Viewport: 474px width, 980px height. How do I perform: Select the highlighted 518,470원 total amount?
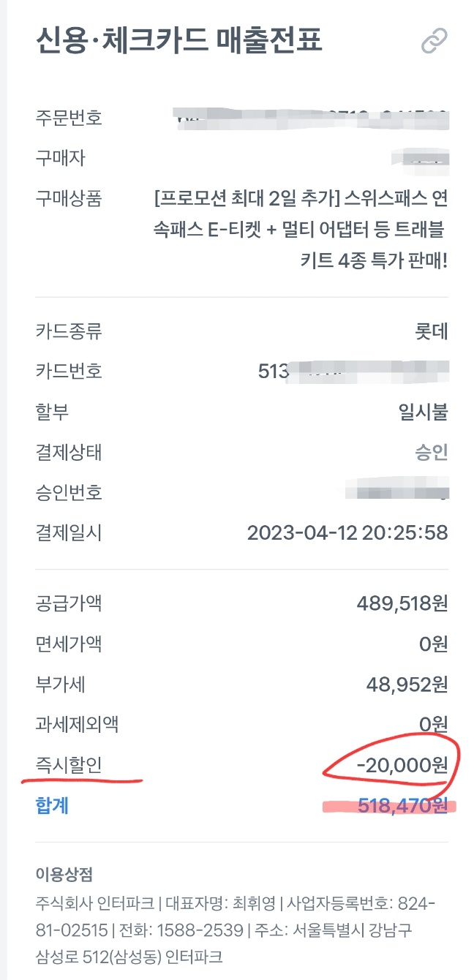click(x=402, y=805)
